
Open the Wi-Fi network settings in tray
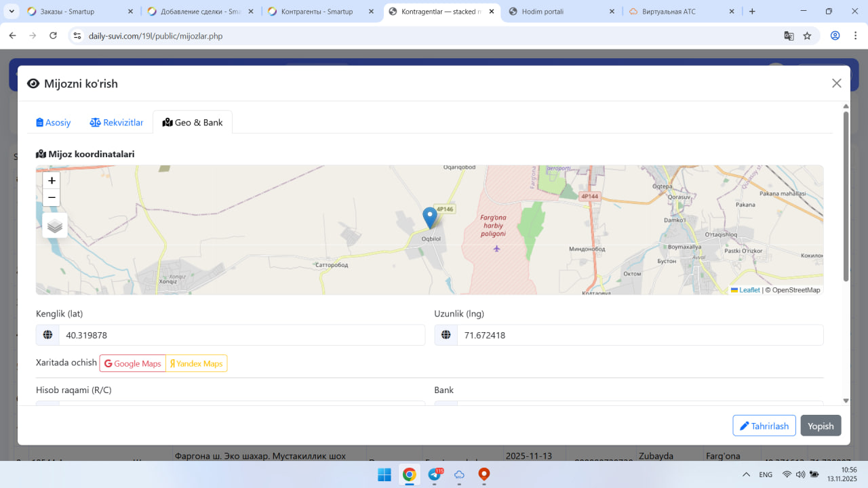click(x=787, y=474)
